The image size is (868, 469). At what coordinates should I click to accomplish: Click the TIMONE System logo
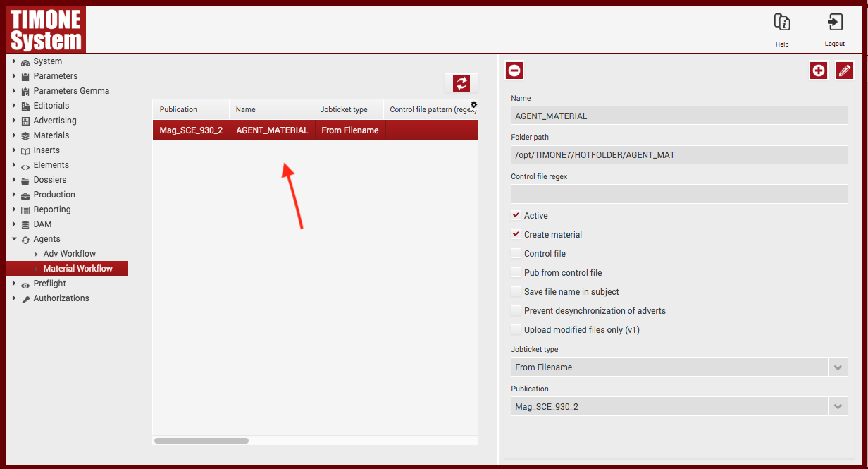(x=46, y=28)
